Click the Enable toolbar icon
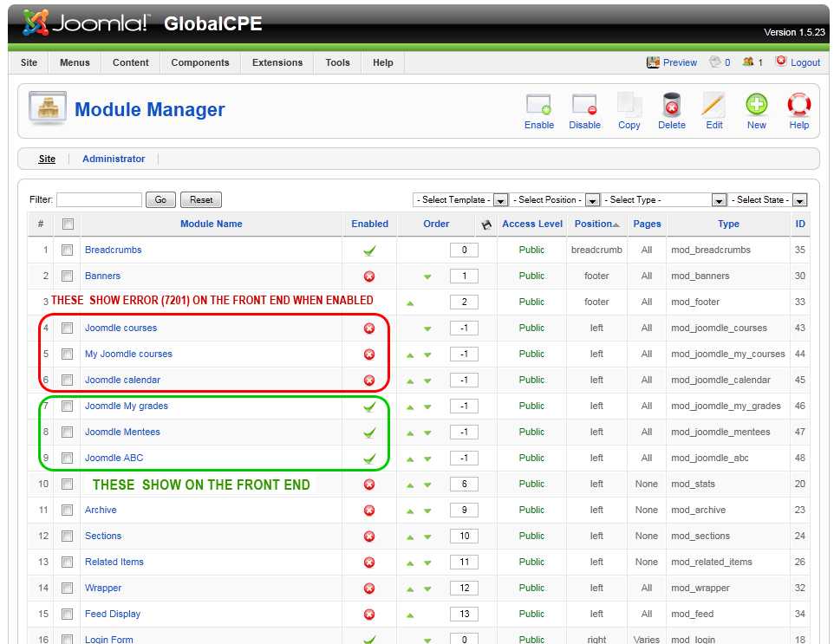 (x=538, y=110)
